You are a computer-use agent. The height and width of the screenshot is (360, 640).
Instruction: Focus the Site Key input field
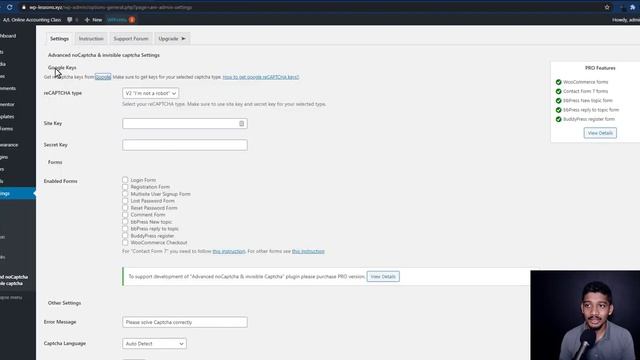(x=184, y=123)
